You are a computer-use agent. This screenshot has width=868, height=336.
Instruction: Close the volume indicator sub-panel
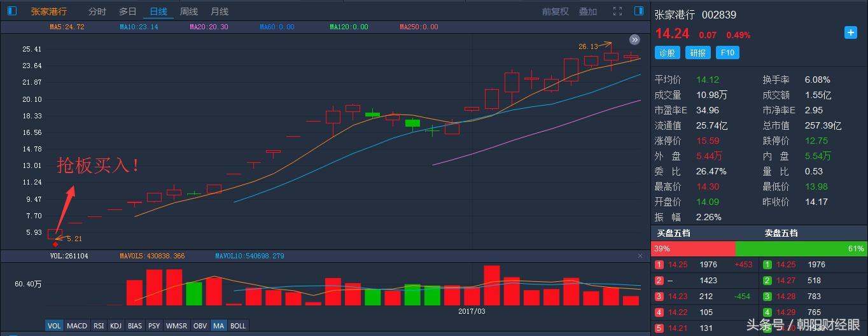(x=640, y=256)
